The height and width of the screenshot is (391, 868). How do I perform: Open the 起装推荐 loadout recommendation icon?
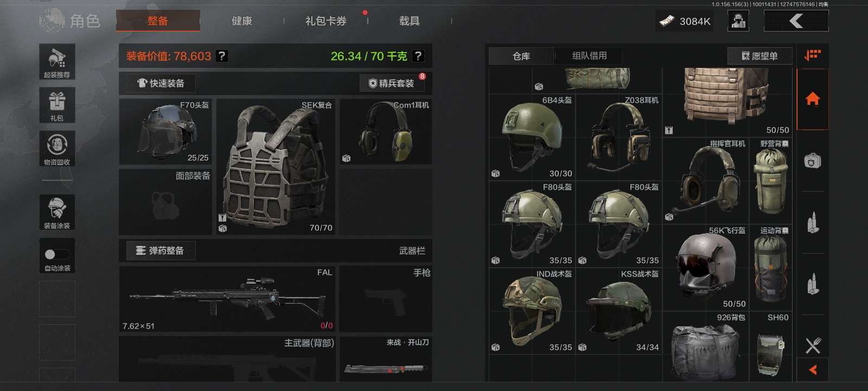click(x=57, y=62)
